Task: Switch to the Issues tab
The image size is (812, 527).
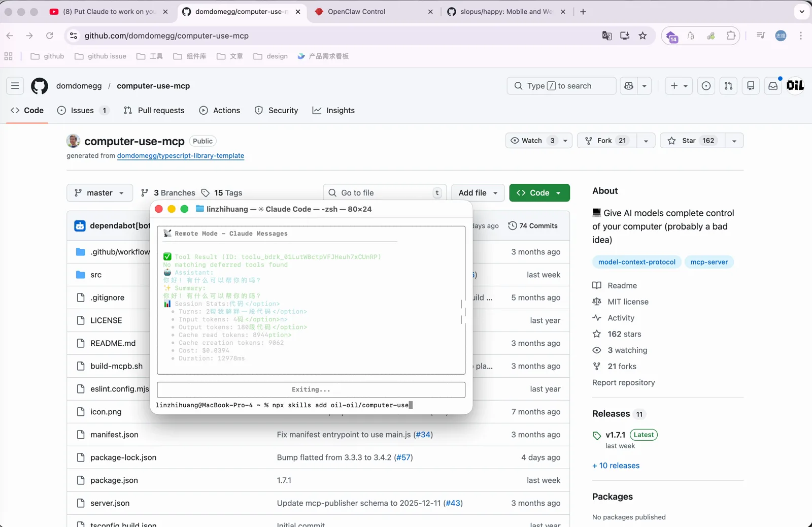Action: 83,110
